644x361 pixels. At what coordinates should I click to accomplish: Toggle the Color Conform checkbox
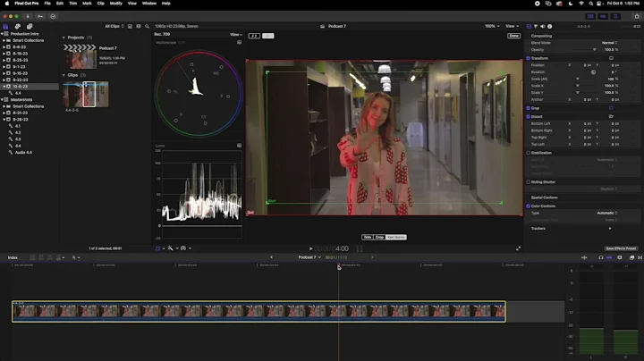click(529, 206)
